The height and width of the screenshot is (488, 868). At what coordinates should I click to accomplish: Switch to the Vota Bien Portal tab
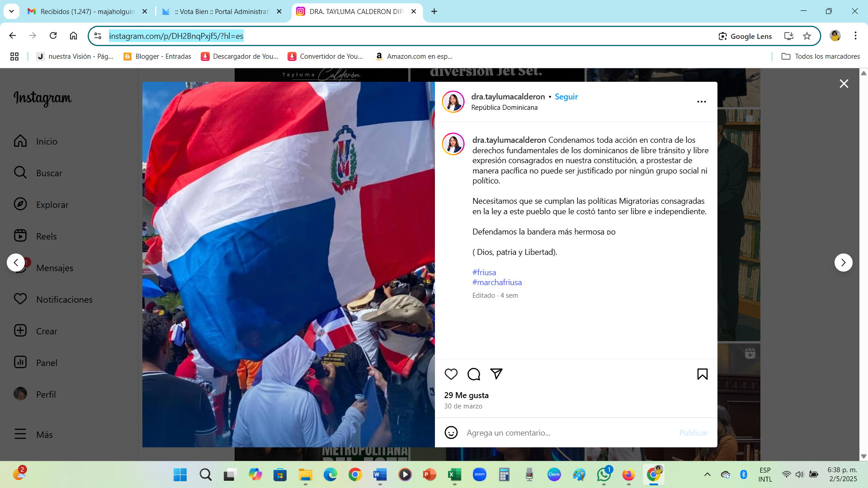click(222, 11)
